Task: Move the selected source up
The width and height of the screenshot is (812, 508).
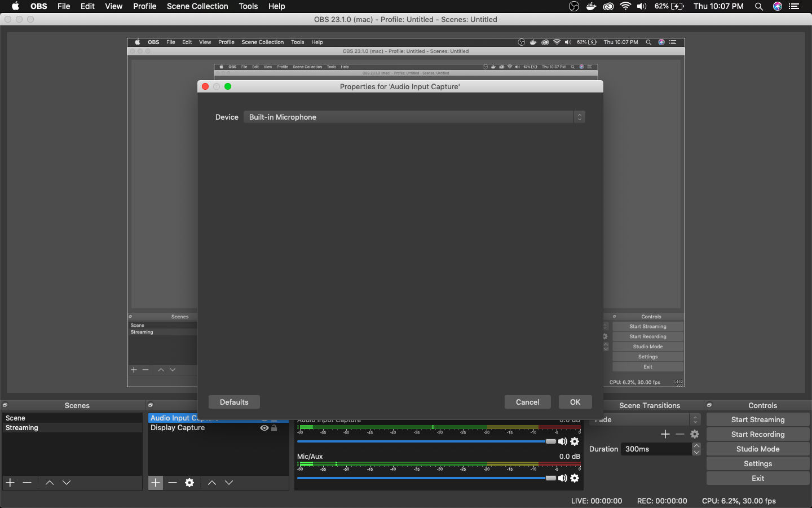Action: coord(212,483)
